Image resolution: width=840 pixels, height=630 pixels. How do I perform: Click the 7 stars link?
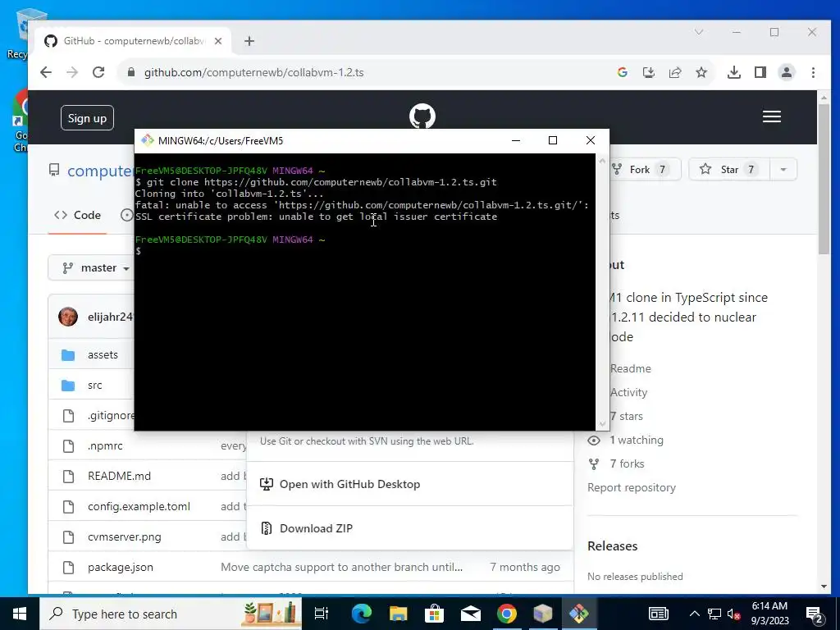click(x=626, y=416)
